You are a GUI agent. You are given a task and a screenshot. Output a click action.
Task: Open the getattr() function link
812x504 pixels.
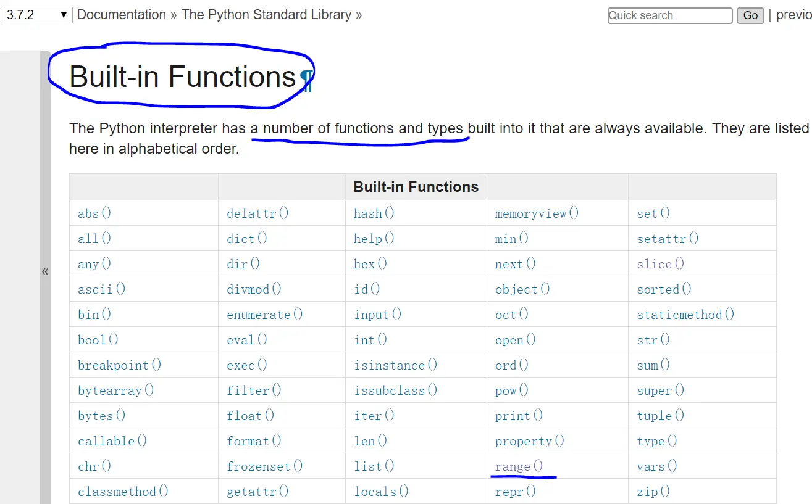257,492
